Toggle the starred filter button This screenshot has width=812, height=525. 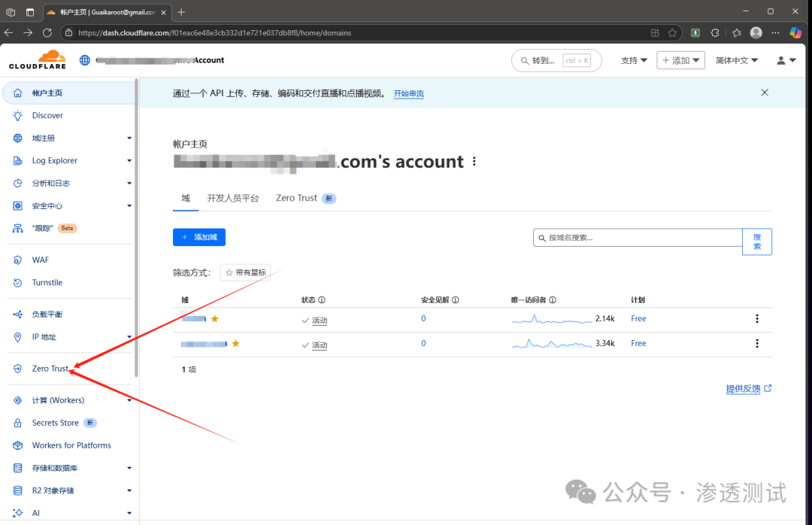[x=245, y=272]
